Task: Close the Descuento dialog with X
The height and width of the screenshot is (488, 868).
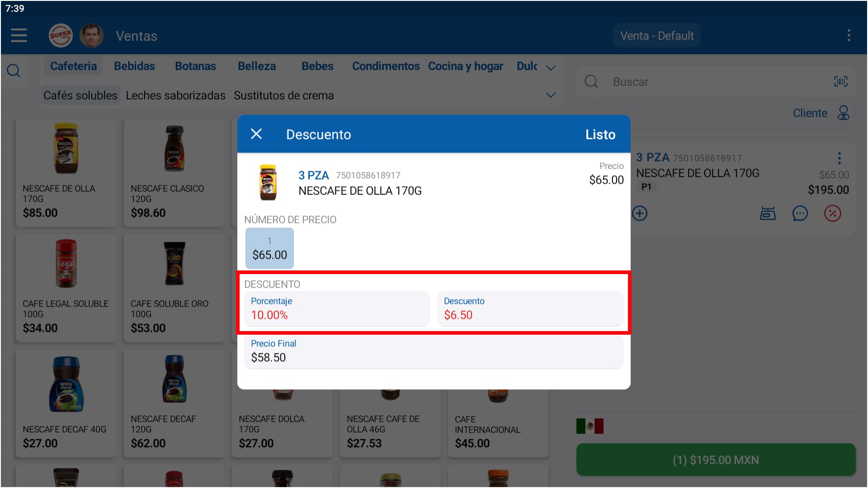Action: (256, 134)
